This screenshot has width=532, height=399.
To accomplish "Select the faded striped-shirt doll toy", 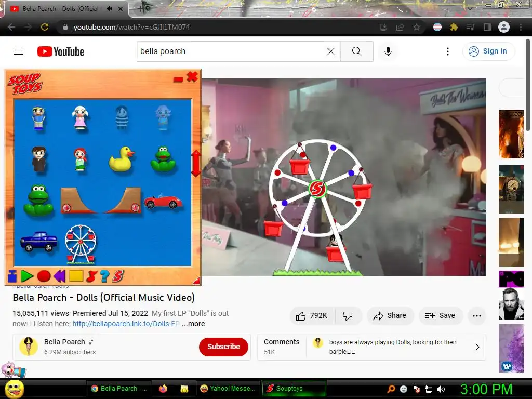I will 122,118.
